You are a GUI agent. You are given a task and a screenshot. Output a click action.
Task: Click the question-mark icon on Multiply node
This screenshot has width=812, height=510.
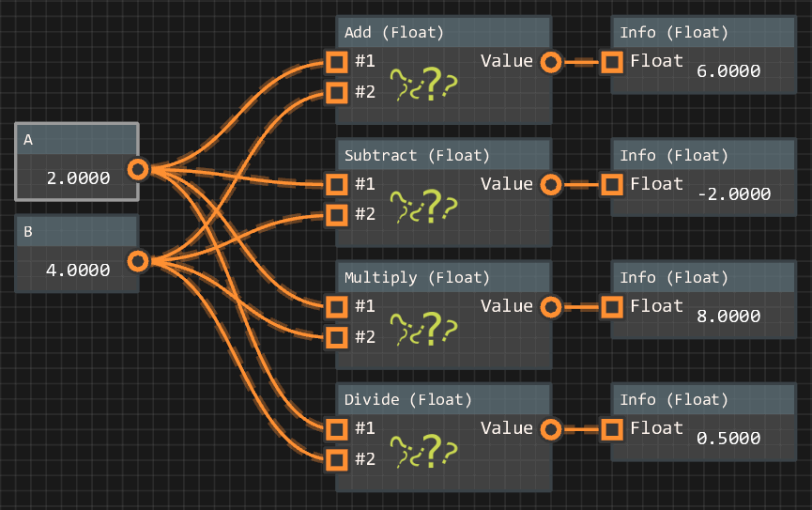click(423, 329)
